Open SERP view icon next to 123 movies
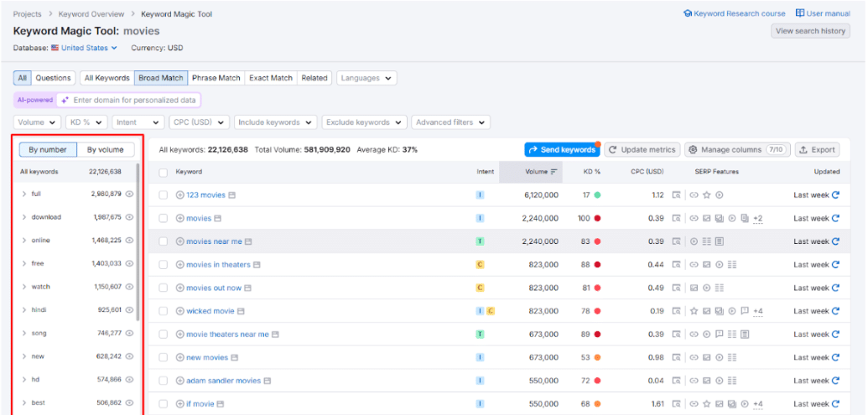Viewport: 868px width, 415px height. [x=232, y=195]
